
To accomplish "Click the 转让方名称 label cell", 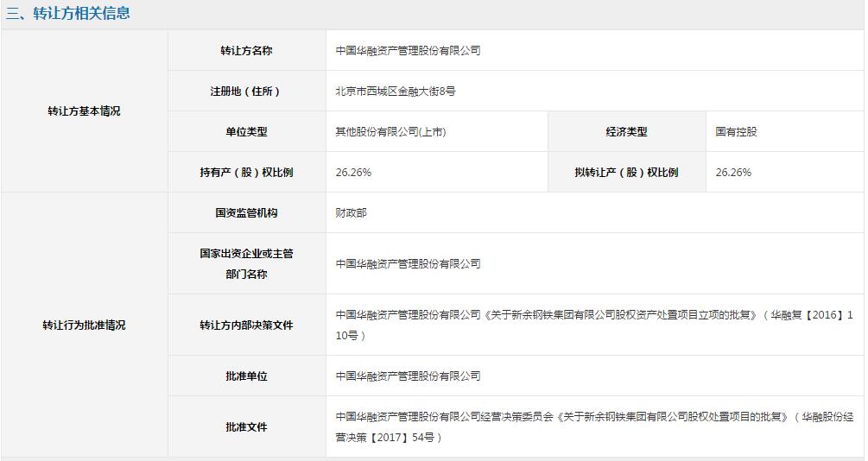I will 246,51.
